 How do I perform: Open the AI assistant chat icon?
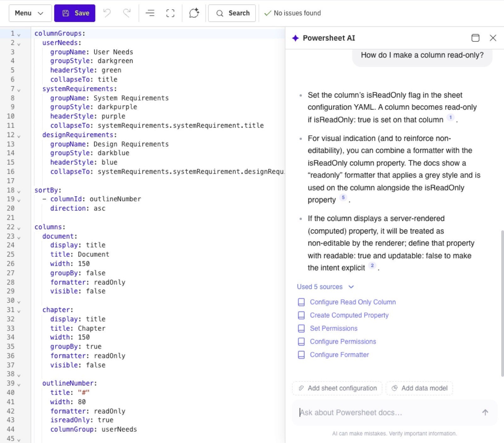pyautogui.click(x=194, y=13)
